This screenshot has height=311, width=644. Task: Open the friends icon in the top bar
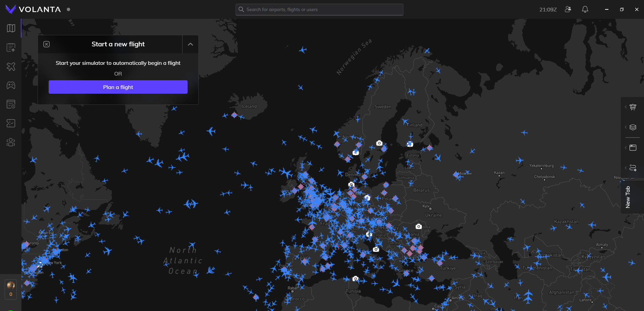click(x=568, y=9)
